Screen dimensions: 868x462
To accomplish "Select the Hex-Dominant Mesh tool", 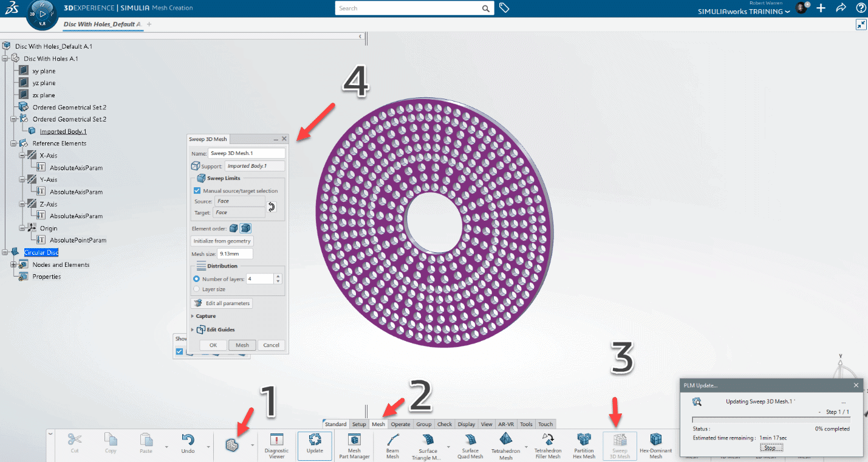I will coord(656,446).
